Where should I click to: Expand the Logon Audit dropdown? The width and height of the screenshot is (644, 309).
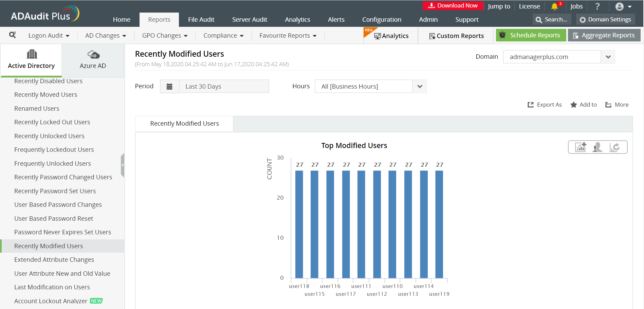pyautogui.click(x=49, y=36)
